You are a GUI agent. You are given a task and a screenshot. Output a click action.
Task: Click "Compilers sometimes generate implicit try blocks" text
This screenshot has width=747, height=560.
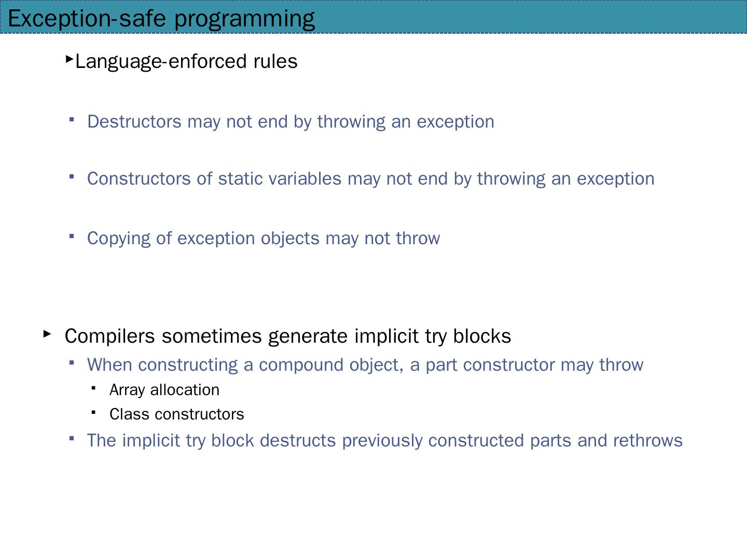(288, 337)
